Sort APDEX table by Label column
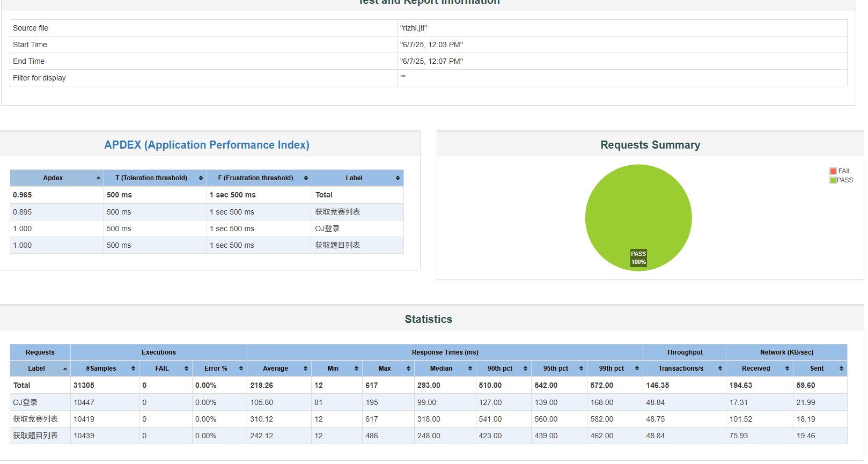 (357, 178)
